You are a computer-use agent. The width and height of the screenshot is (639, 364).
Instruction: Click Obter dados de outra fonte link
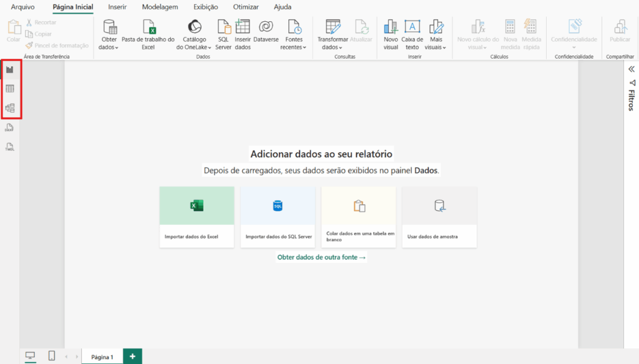click(x=321, y=257)
